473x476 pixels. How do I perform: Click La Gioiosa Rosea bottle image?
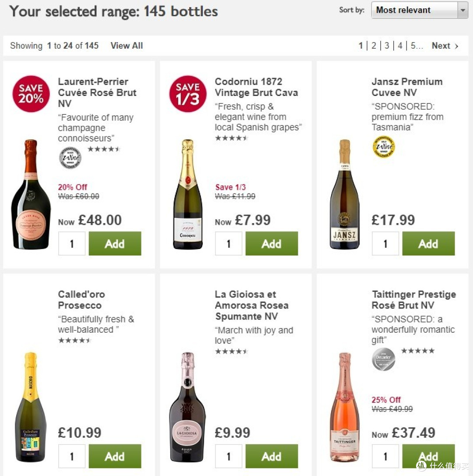point(187,407)
